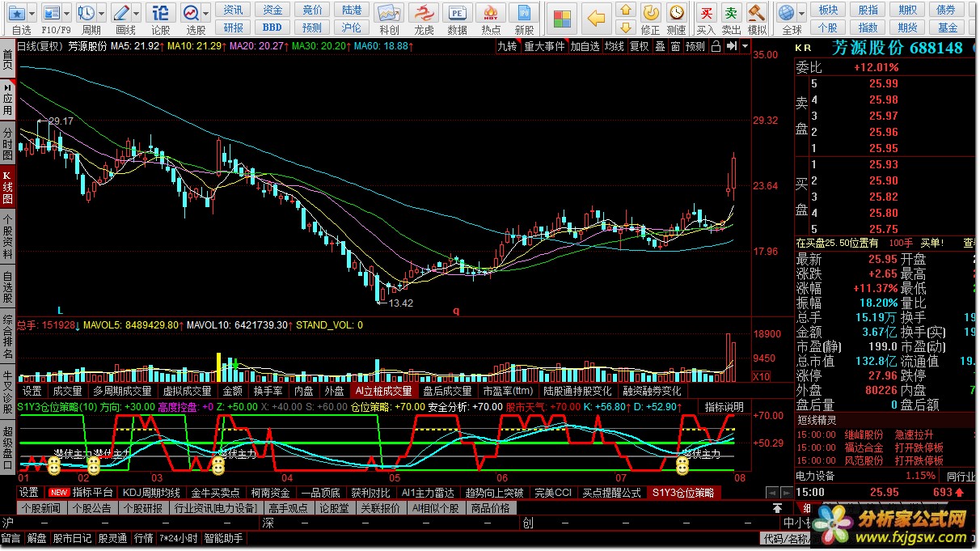Open the 资讯 news button
This screenshot has height=551, width=980.
pos(234,10)
